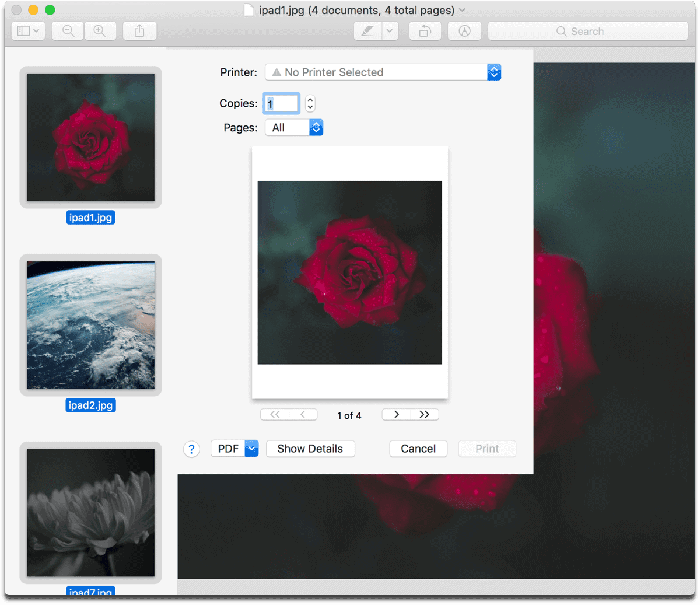Cancel the print dialog
Screen dimensions: 700x605
(418, 449)
